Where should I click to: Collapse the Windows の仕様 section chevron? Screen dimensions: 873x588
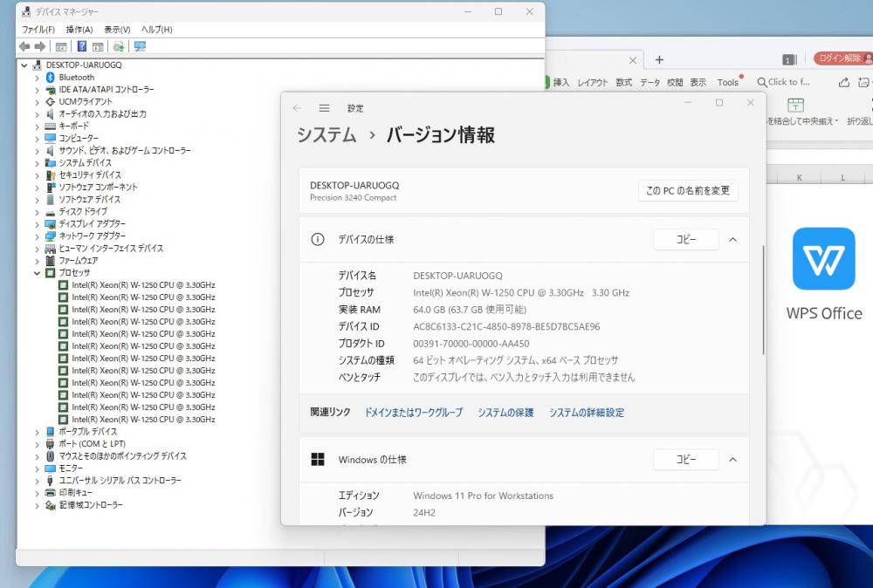pos(732,460)
